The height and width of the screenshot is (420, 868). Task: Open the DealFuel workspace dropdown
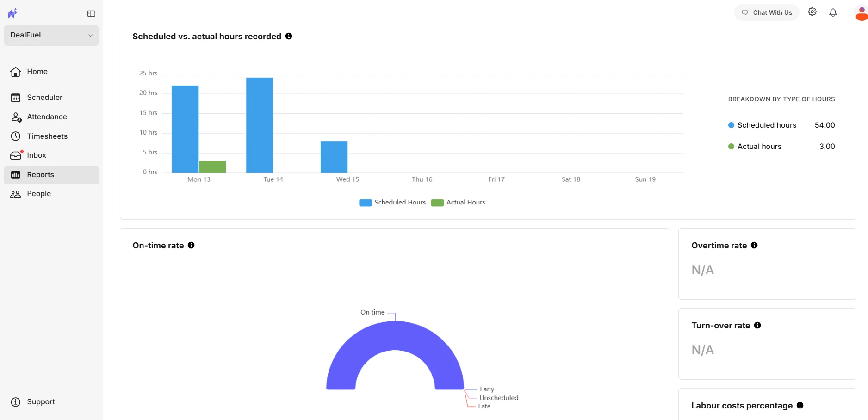click(51, 35)
